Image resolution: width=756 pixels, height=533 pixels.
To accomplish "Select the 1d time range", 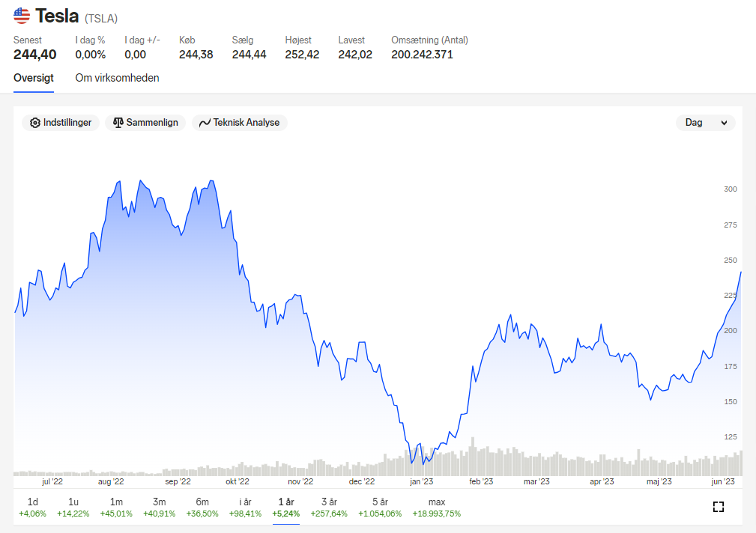I will [32, 508].
